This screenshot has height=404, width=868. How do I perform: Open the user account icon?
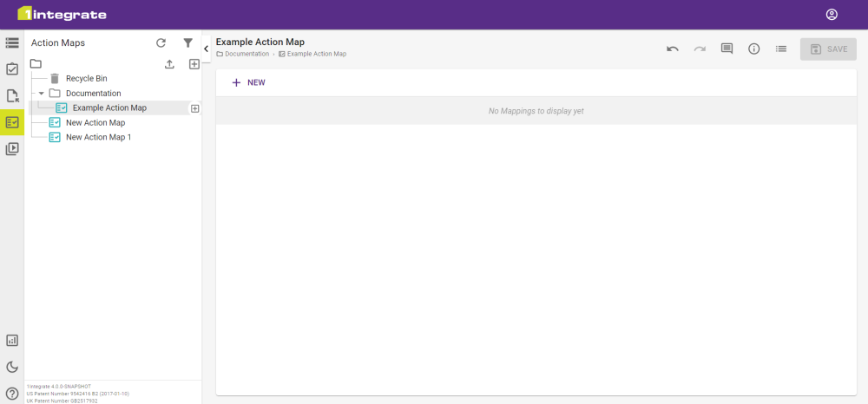click(x=832, y=15)
